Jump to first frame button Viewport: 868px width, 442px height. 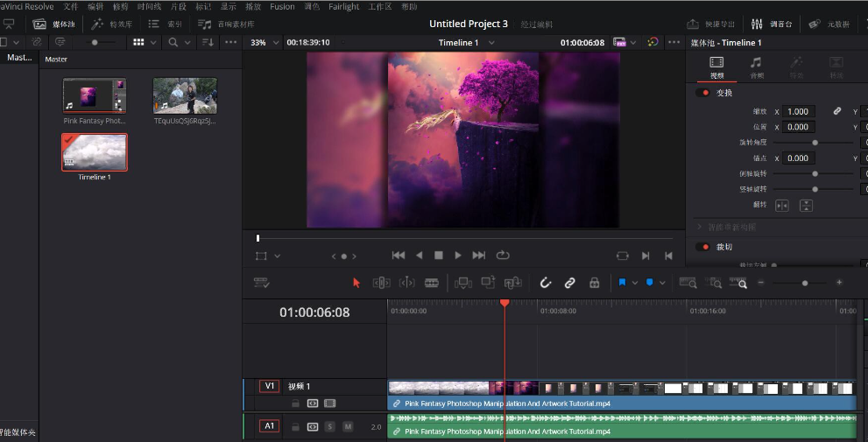(398, 255)
